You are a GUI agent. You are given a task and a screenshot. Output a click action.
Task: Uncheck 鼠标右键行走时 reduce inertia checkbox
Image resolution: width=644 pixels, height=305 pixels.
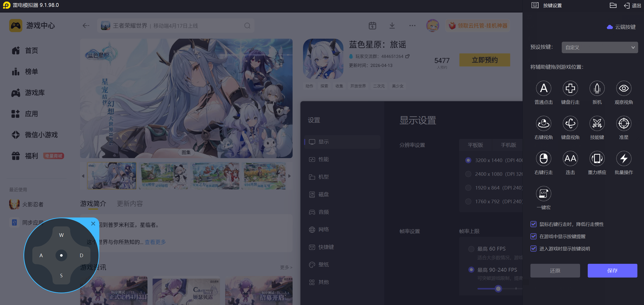pyautogui.click(x=533, y=224)
